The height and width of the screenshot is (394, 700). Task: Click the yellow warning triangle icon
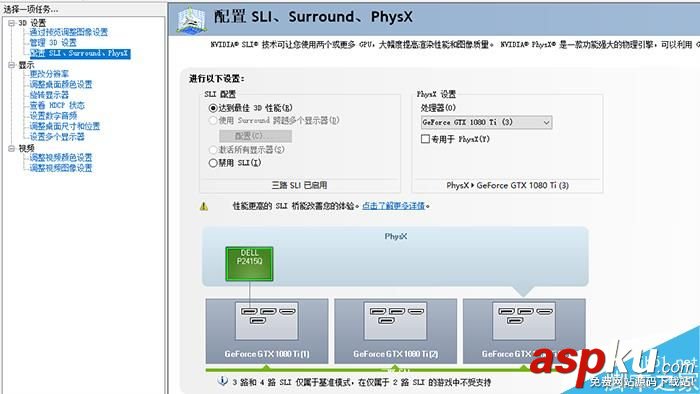pyautogui.click(x=204, y=206)
